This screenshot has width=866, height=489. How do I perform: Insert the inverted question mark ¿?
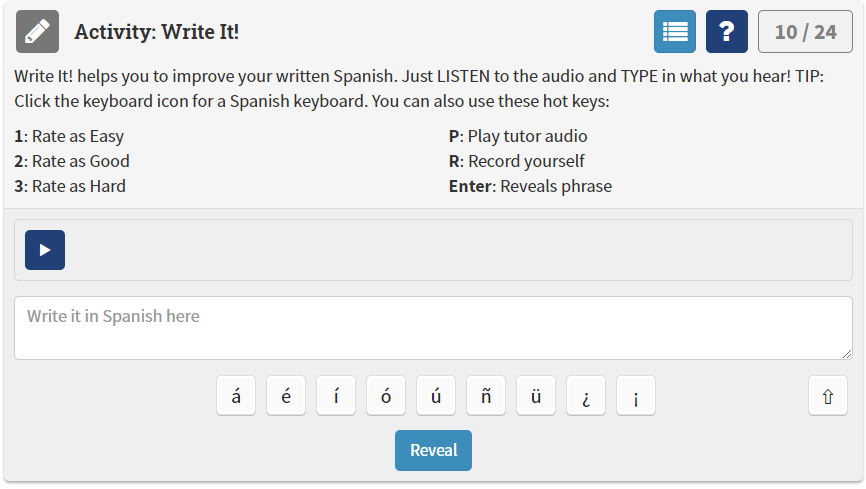point(586,396)
